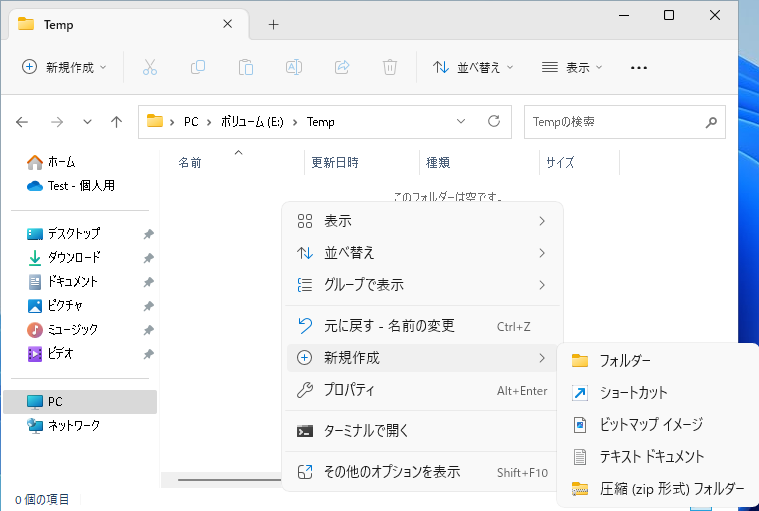Image resolution: width=759 pixels, height=511 pixels.
Task: Sort by サイズ column header
Action: tap(560, 163)
